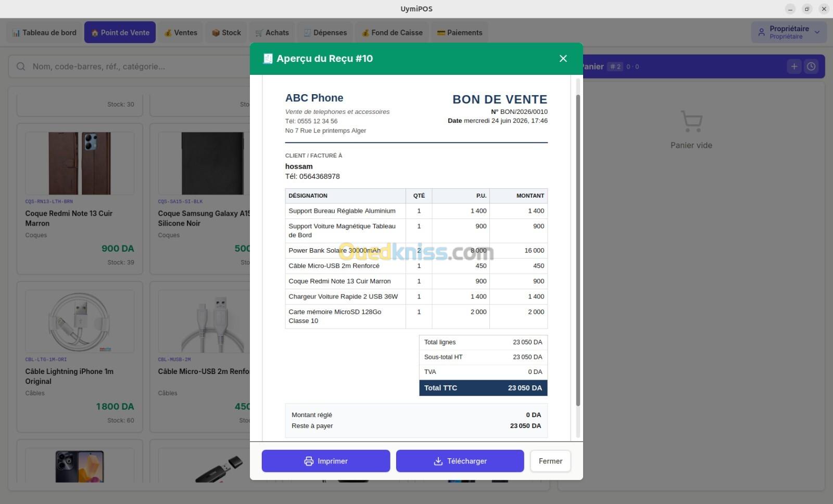Select the Point de Vente tab
The width and height of the screenshot is (833, 504).
(x=120, y=32)
